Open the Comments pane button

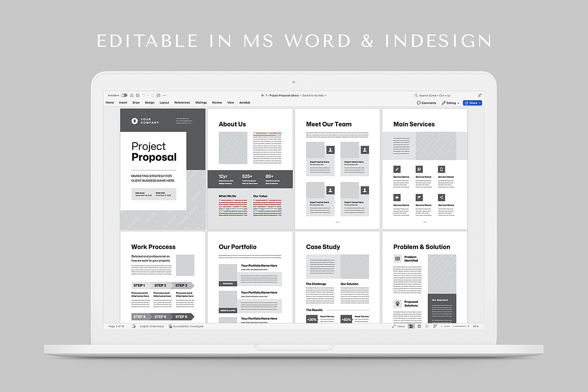[x=427, y=103]
